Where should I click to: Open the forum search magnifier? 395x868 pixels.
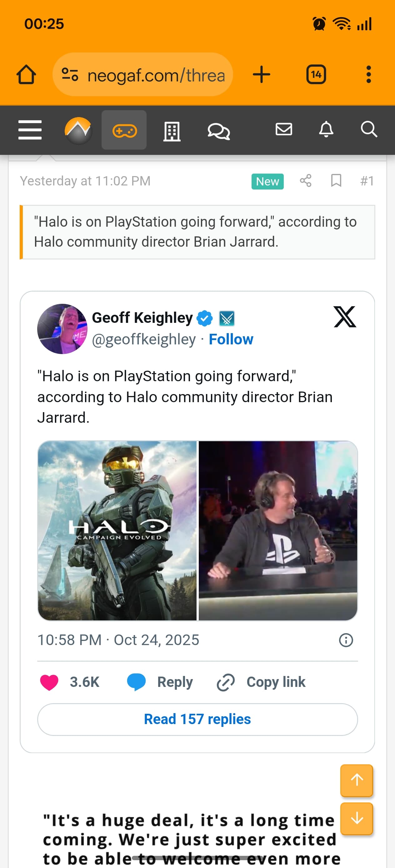coord(369,129)
